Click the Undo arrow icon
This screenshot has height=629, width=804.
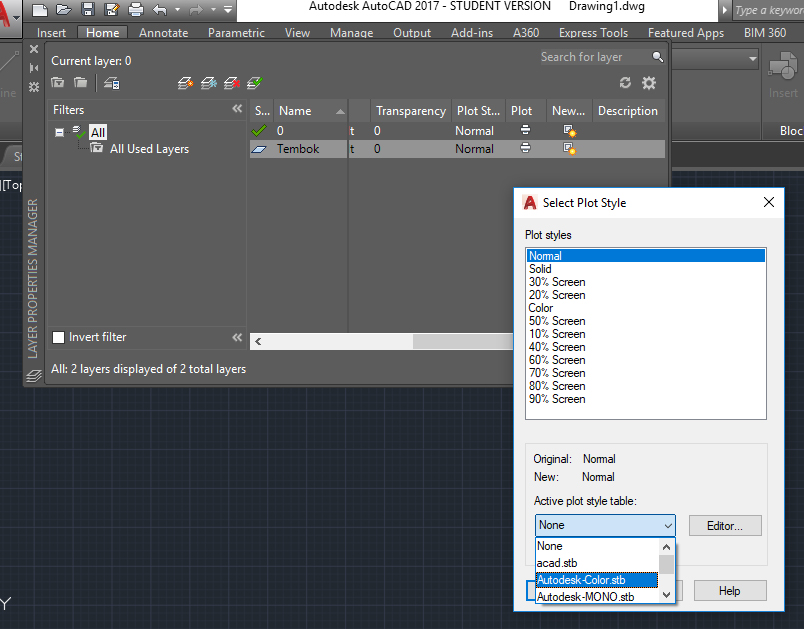[x=160, y=9]
